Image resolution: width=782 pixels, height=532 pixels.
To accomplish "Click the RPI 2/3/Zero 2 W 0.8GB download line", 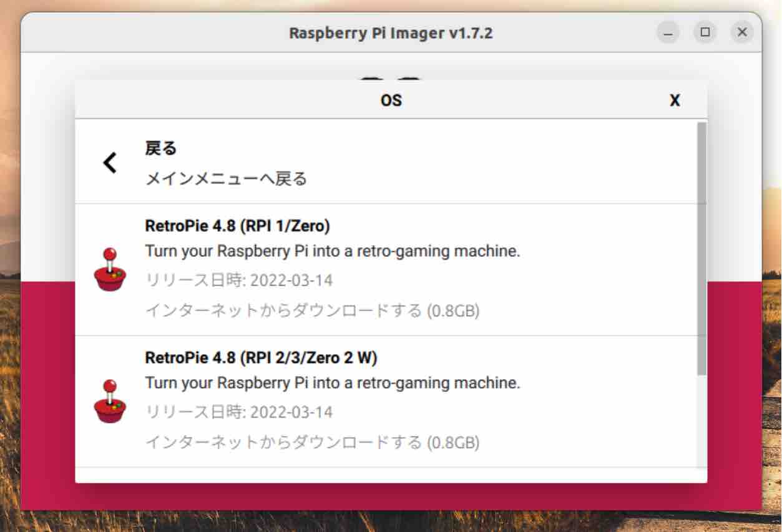I will 312,443.
